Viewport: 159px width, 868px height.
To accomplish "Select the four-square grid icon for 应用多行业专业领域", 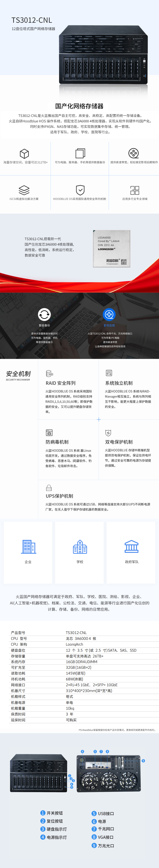I will click(135, 190).
